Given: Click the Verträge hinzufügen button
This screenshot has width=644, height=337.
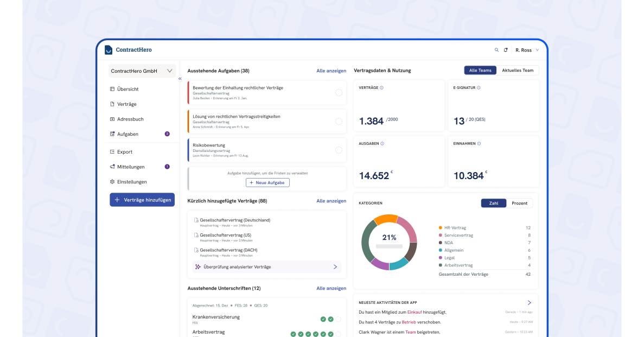Looking at the screenshot, I should coord(142,200).
